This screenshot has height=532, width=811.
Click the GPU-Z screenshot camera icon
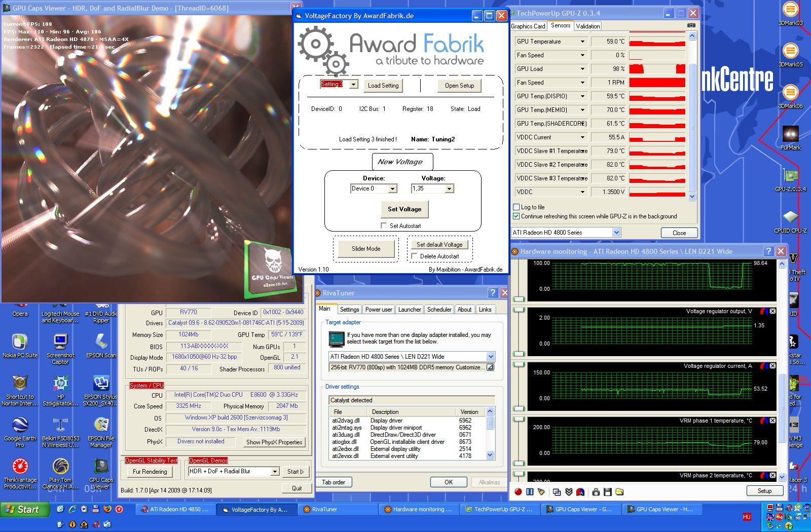coord(691,25)
